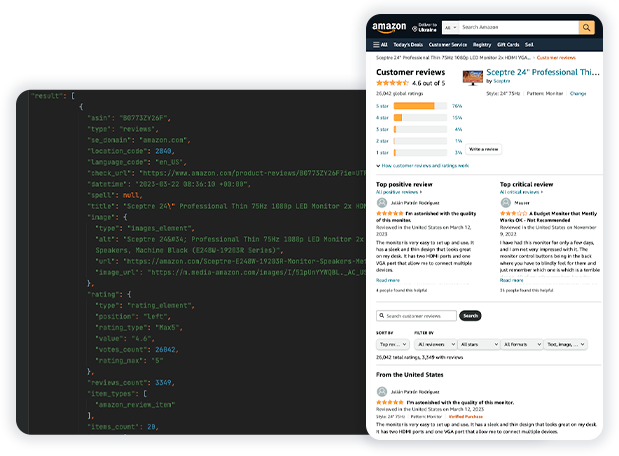Click the Deliver to Ukraine location icon

tap(415, 28)
